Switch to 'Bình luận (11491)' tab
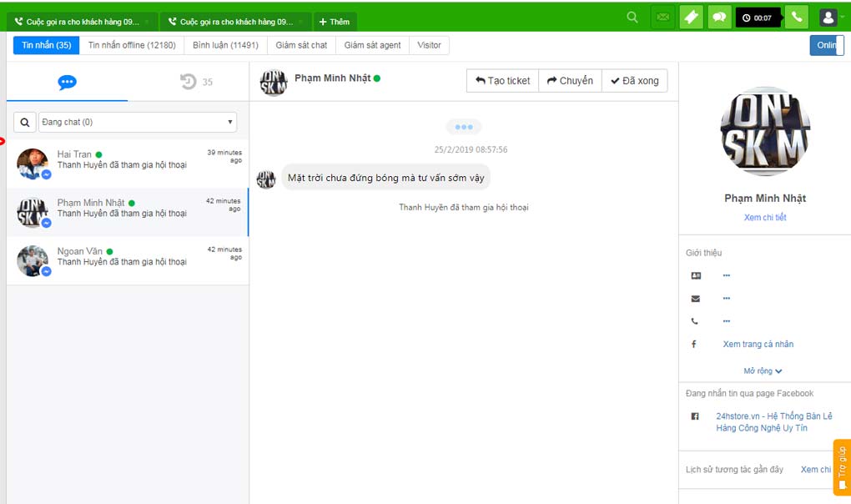 pos(225,45)
